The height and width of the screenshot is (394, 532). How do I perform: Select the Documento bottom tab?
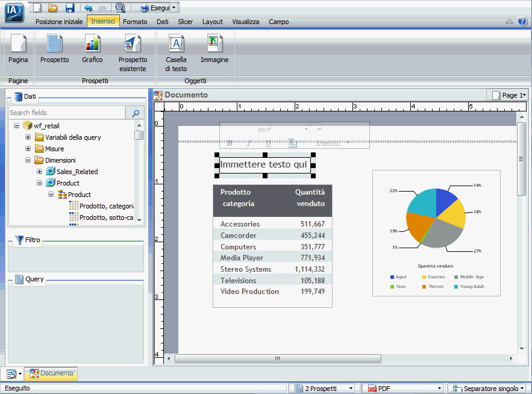click(x=51, y=374)
